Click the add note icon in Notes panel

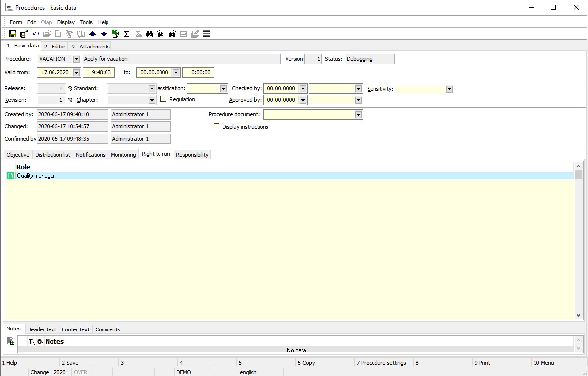(11, 341)
